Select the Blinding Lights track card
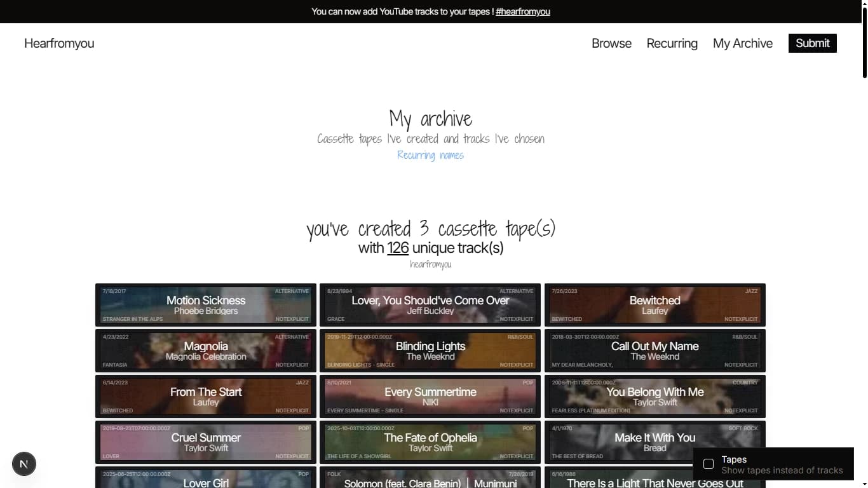The image size is (868, 488). (x=430, y=351)
